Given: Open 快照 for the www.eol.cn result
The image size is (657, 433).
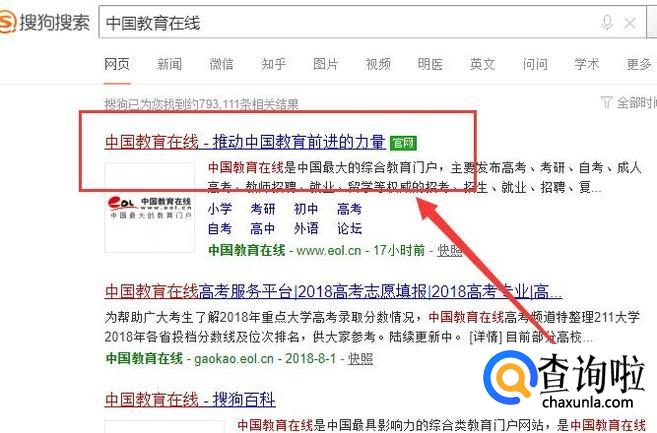Looking at the screenshot, I should tap(450, 251).
